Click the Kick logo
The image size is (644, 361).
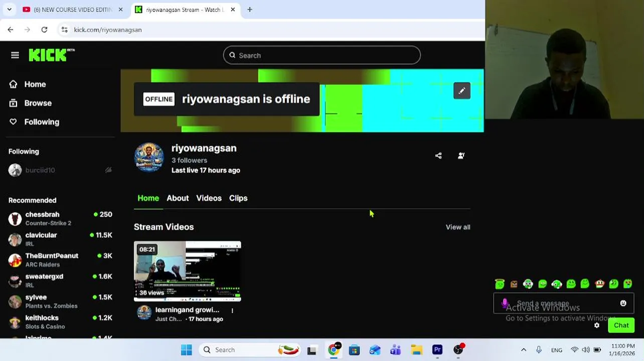(x=52, y=55)
